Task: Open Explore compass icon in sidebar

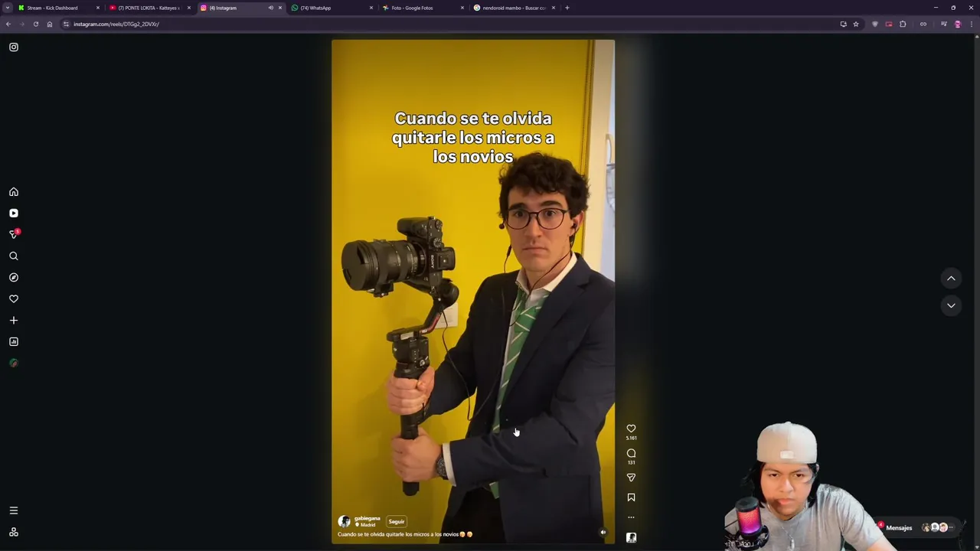Action: tap(14, 278)
